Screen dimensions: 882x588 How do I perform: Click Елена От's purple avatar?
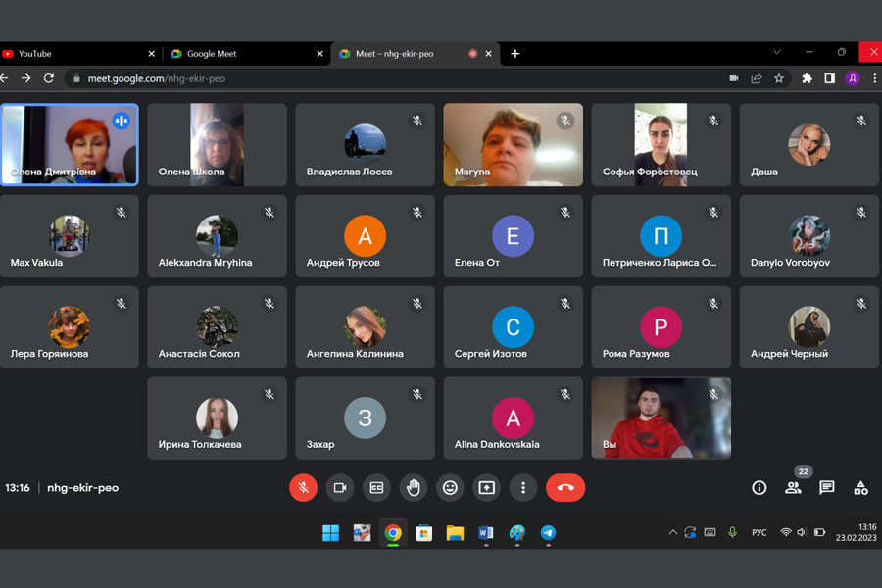click(513, 236)
